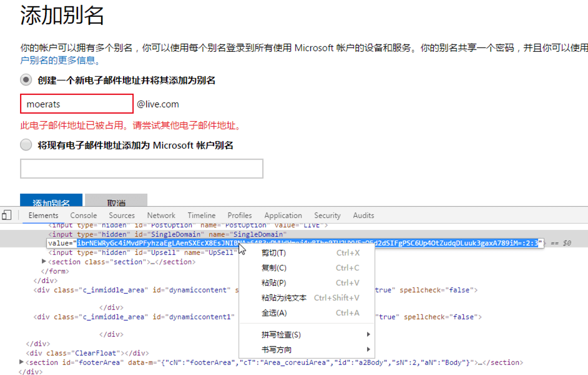
Task: Select the SingleDomain hidden input line
Action: [168, 234]
